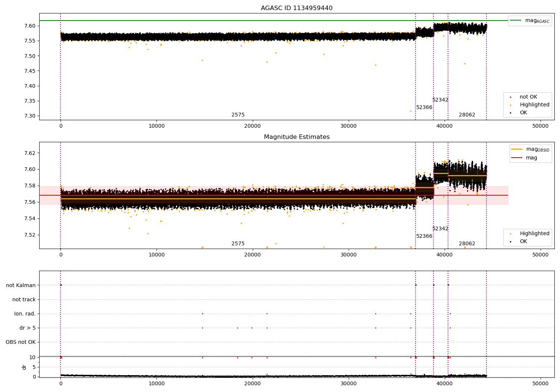Click the y-axis tick '7.30'
560x392 pixels.
coord(30,116)
